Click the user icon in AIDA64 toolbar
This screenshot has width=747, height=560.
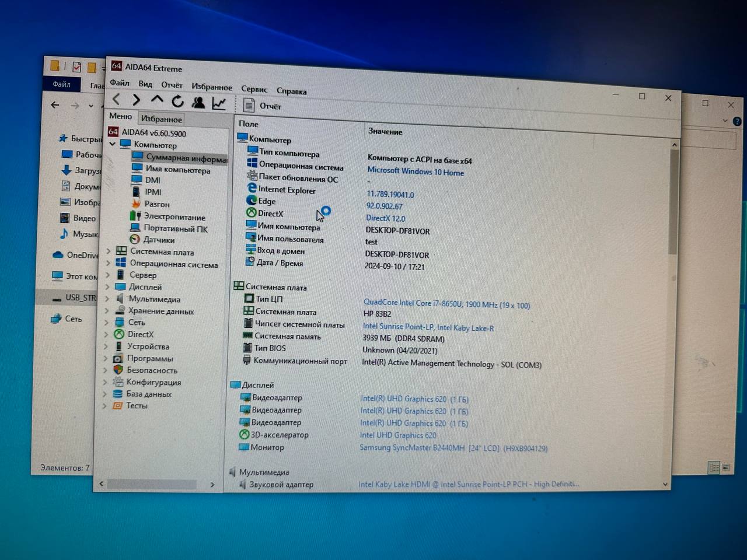pyautogui.click(x=198, y=103)
